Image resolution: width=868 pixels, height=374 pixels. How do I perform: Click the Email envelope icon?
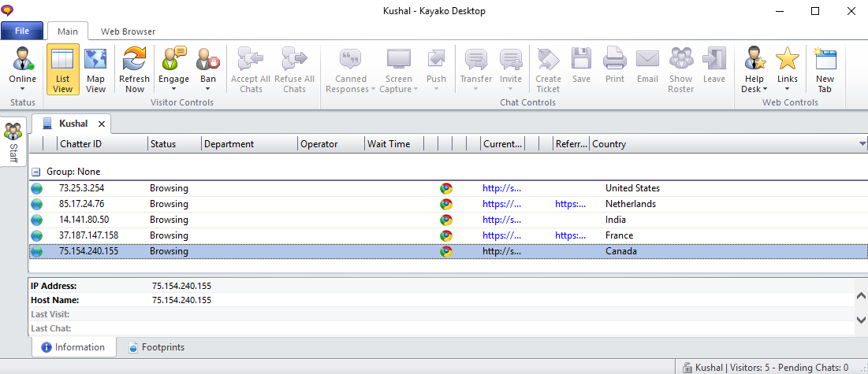(648, 58)
